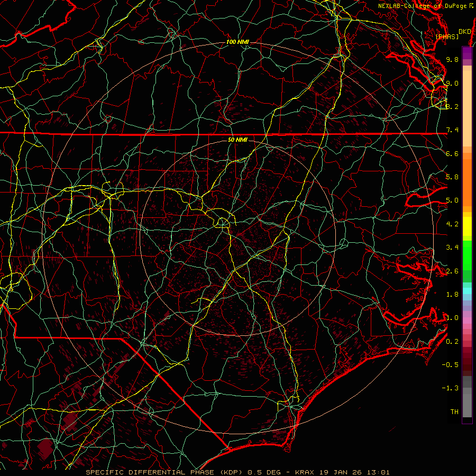Click the bright green color scale segment
Image resolution: width=476 pixels, height=476 pixels.
467,255
